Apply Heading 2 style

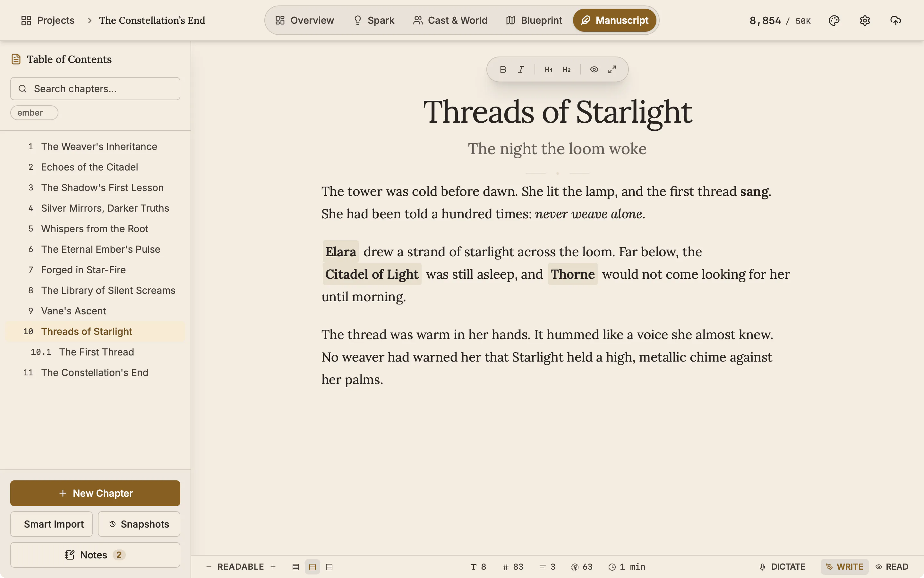click(567, 70)
